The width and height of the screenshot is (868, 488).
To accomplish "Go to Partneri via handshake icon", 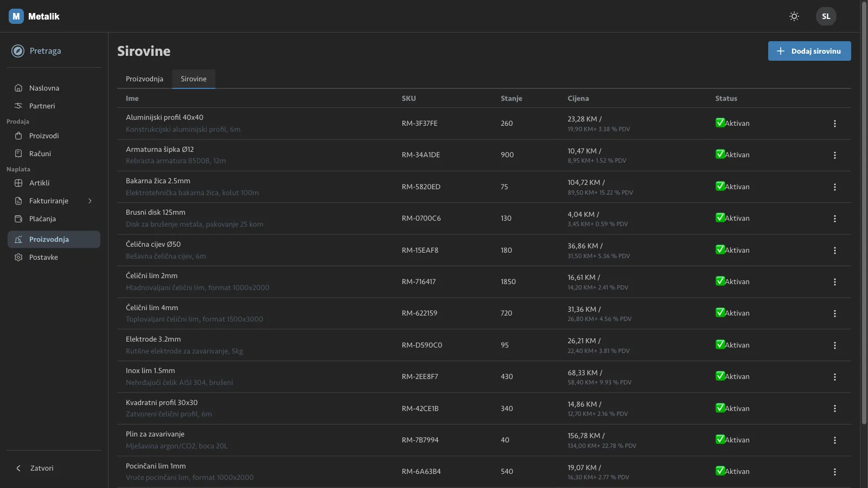I will [x=18, y=106].
